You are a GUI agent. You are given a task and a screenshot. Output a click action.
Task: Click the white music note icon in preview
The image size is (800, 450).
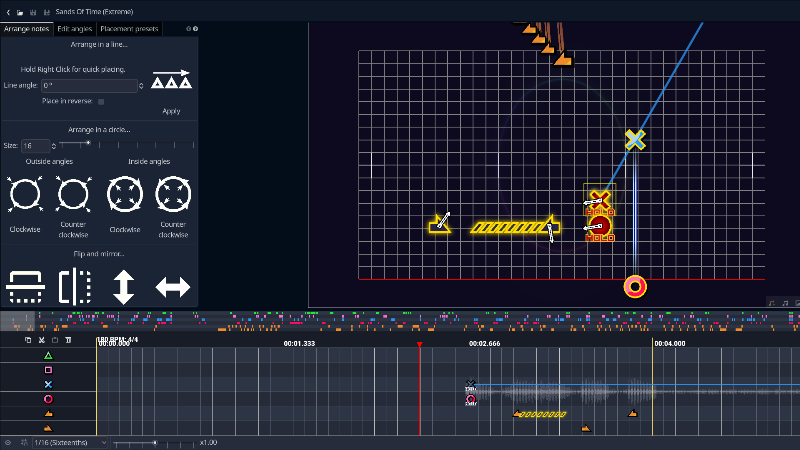tap(785, 303)
